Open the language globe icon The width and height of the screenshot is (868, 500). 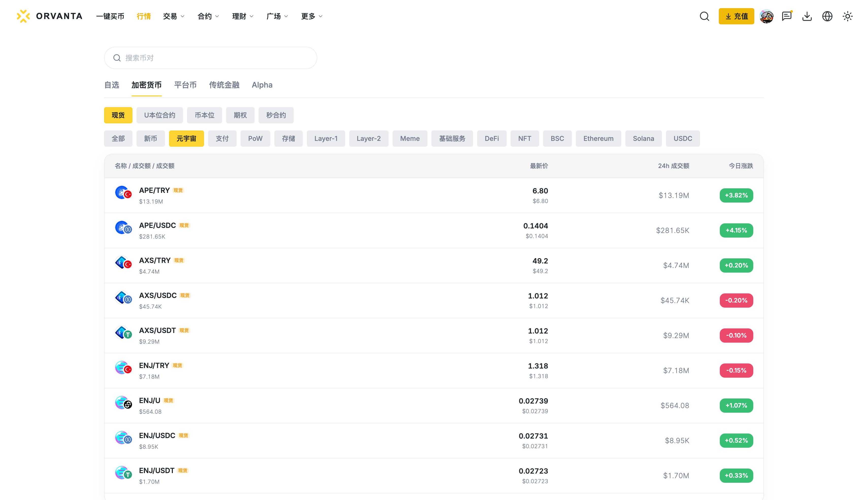pyautogui.click(x=827, y=16)
